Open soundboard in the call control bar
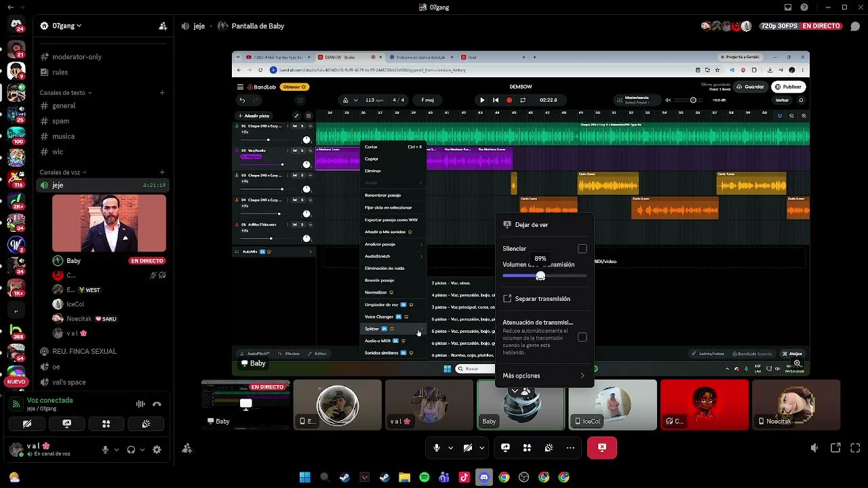Screen dimensions: 868x488 click(549, 447)
